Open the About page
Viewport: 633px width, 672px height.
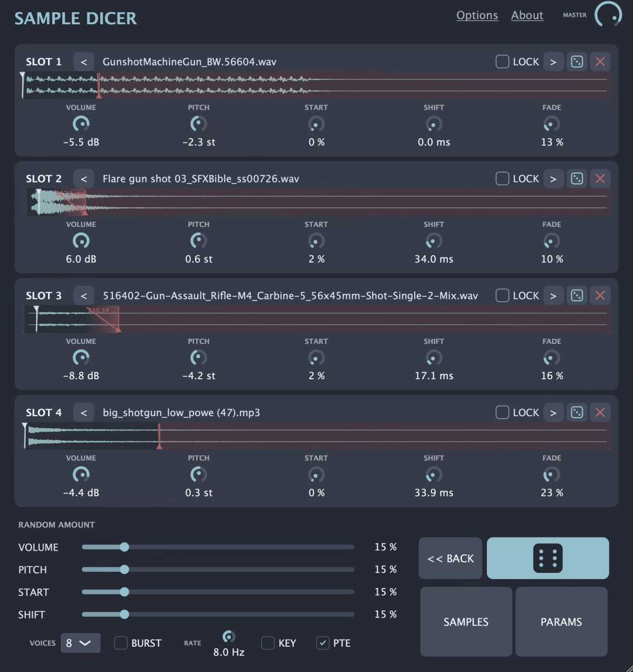[527, 15]
